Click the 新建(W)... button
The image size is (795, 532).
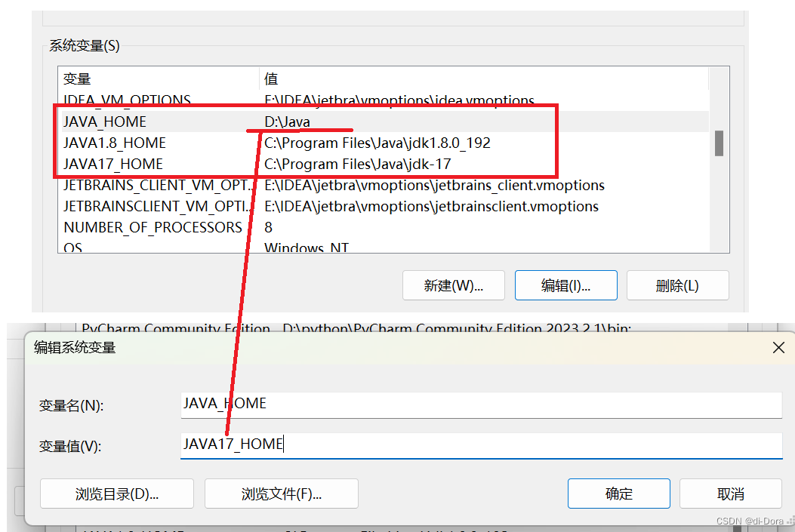pyautogui.click(x=453, y=285)
